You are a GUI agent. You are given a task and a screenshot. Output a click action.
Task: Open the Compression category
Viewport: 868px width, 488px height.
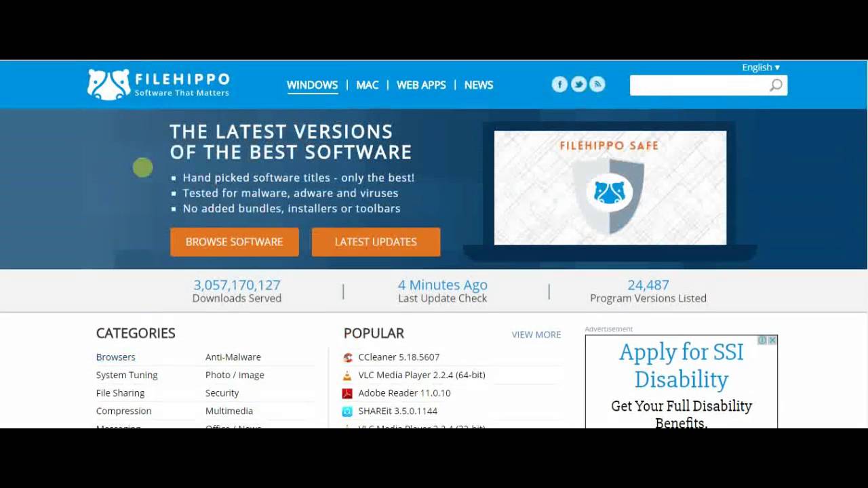point(124,411)
